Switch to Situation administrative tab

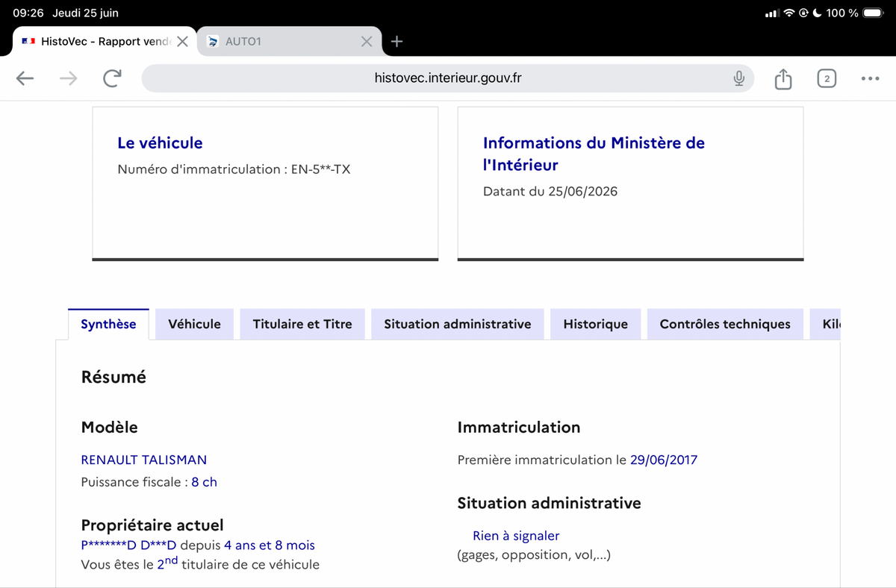pos(458,324)
